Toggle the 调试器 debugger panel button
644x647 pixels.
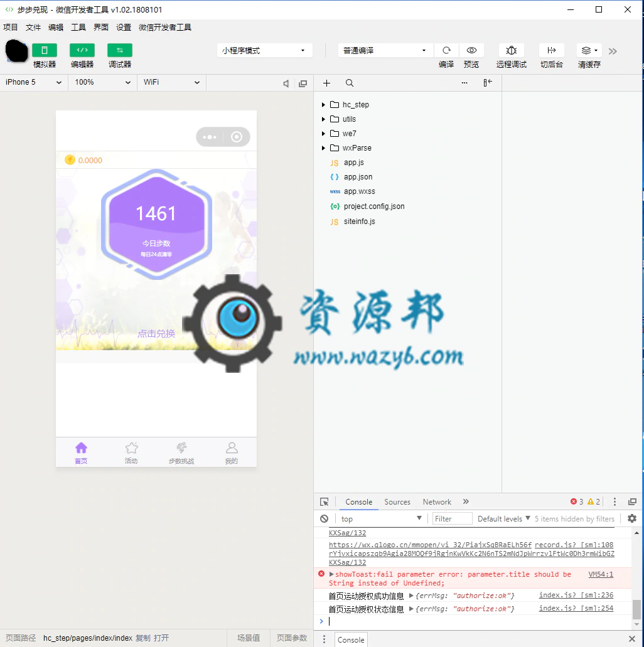(x=120, y=50)
